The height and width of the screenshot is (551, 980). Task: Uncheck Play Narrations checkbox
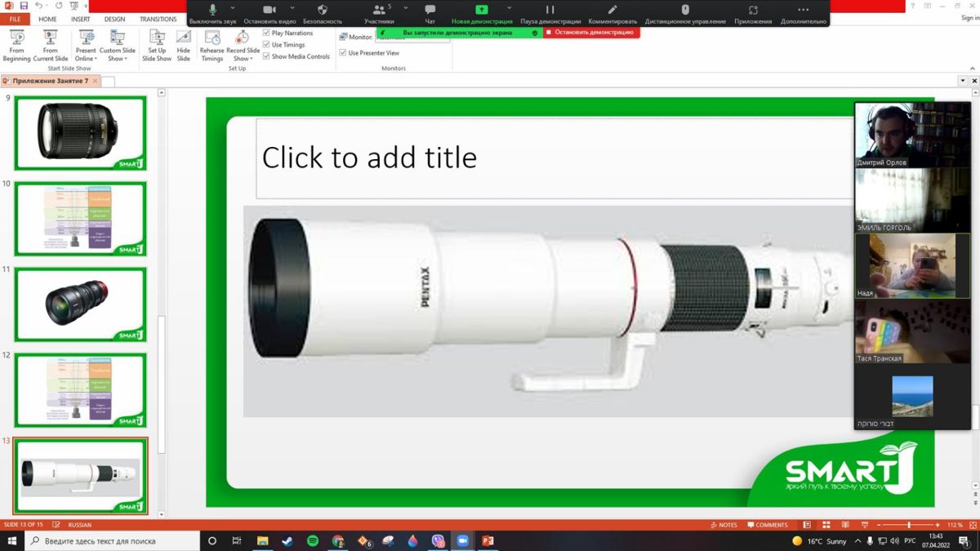[x=266, y=33]
